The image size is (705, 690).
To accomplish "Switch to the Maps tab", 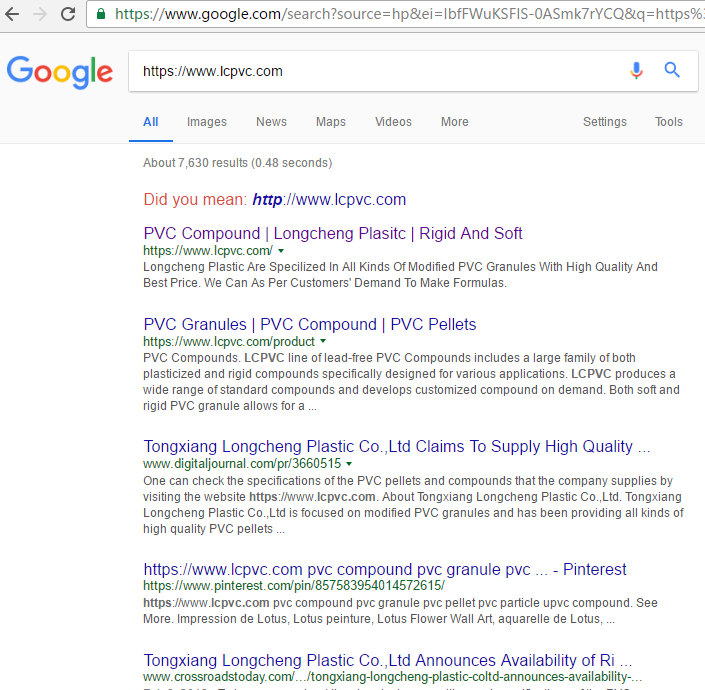I will coord(331,122).
